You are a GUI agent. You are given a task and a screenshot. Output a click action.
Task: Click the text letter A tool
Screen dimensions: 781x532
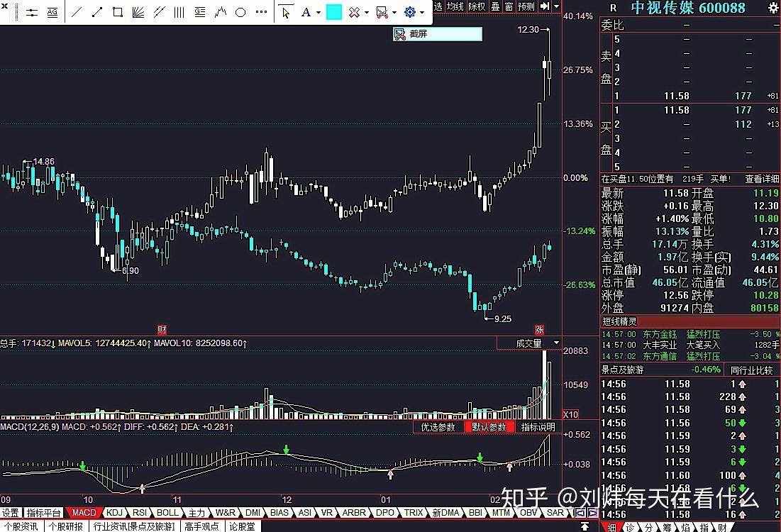pyautogui.click(x=306, y=13)
